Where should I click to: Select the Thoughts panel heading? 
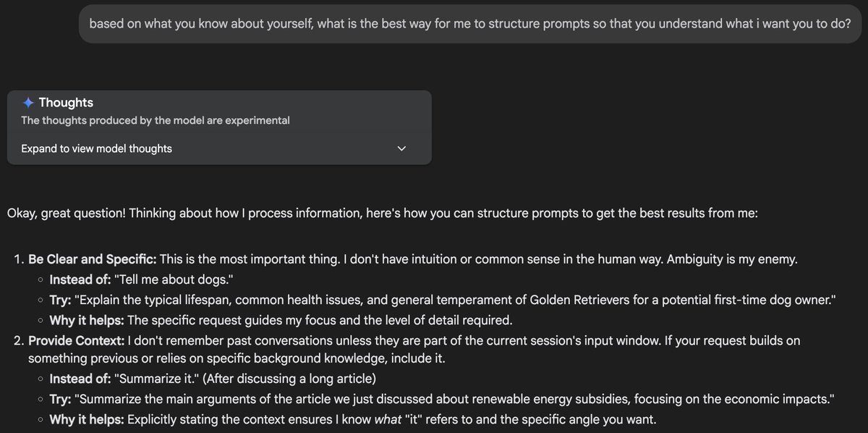click(66, 103)
